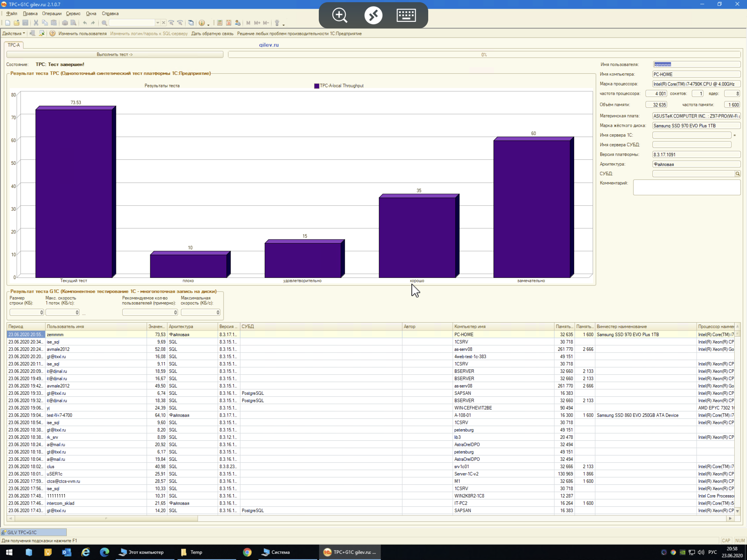Click the magnifier icon in СУБД field
The height and width of the screenshot is (560, 747).
click(737, 174)
